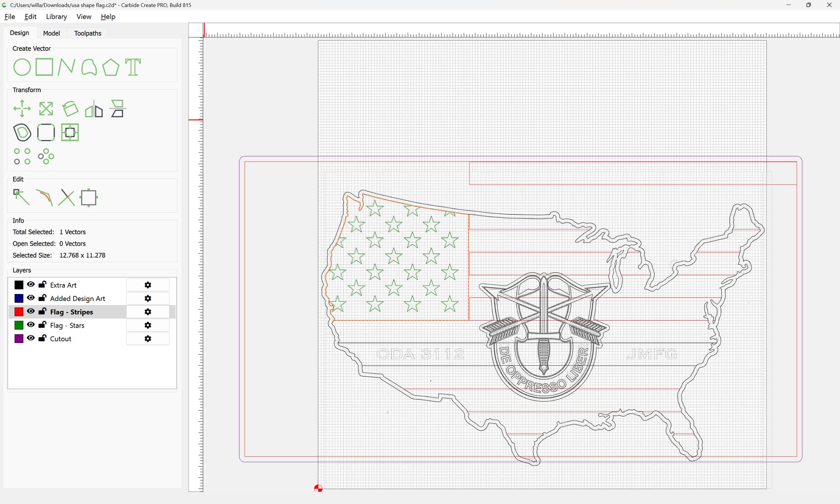Hide the Cutout layer
The width and height of the screenshot is (840, 504).
(x=31, y=338)
